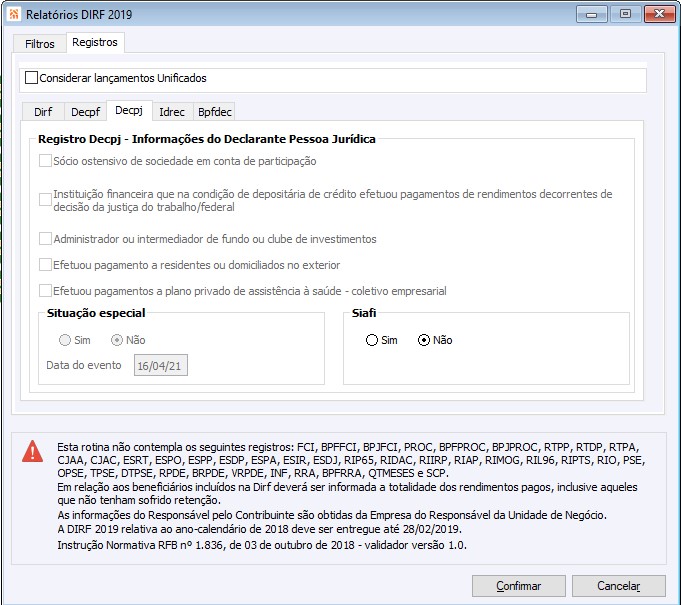Click the application icon in title bar
The height and width of the screenshot is (605, 681).
click(x=14, y=14)
